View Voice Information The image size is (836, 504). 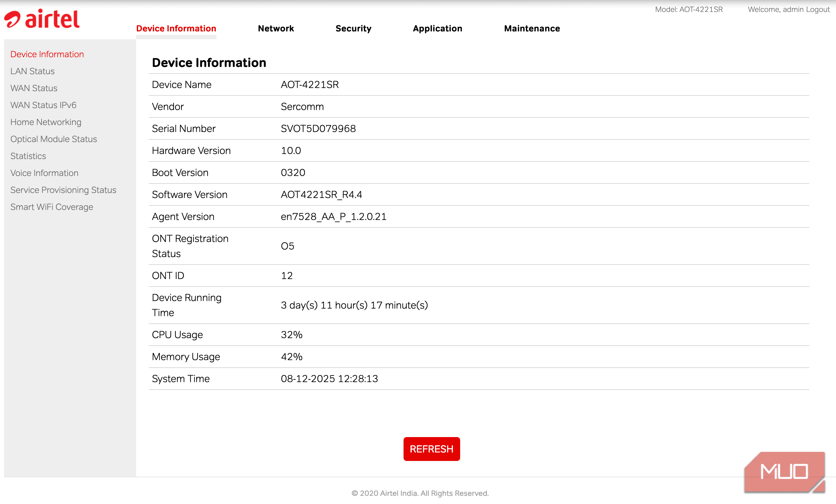(44, 173)
